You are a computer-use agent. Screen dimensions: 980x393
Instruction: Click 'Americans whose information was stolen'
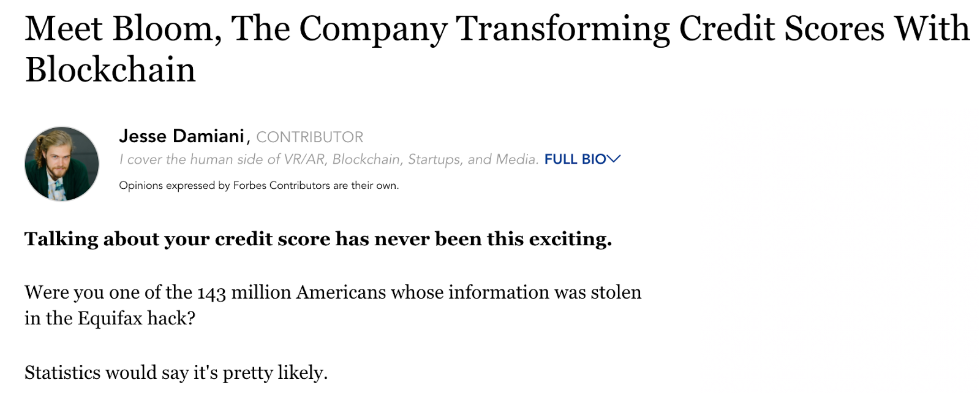(469, 292)
